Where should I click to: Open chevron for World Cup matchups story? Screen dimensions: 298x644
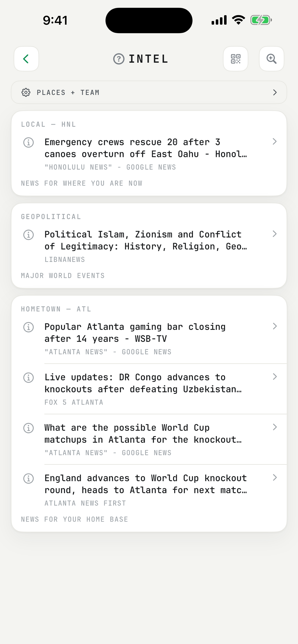click(x=275, y=427)
